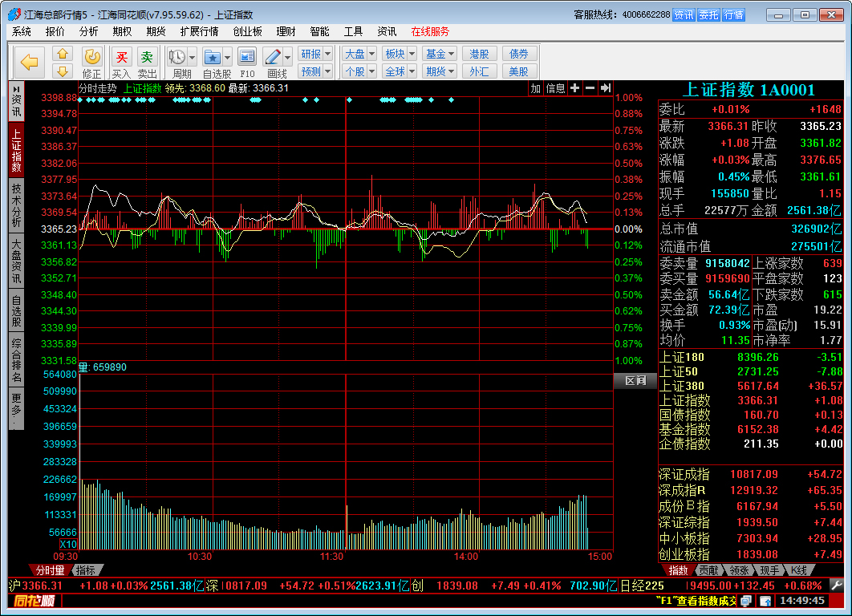Open the 分析 menu

[x=88, y=31]
